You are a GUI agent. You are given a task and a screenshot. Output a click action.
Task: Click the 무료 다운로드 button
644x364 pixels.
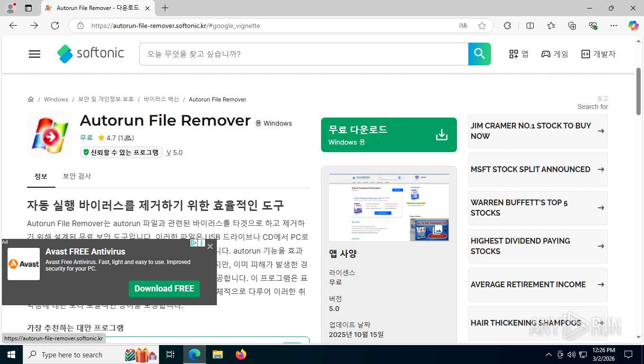[389, 135]
